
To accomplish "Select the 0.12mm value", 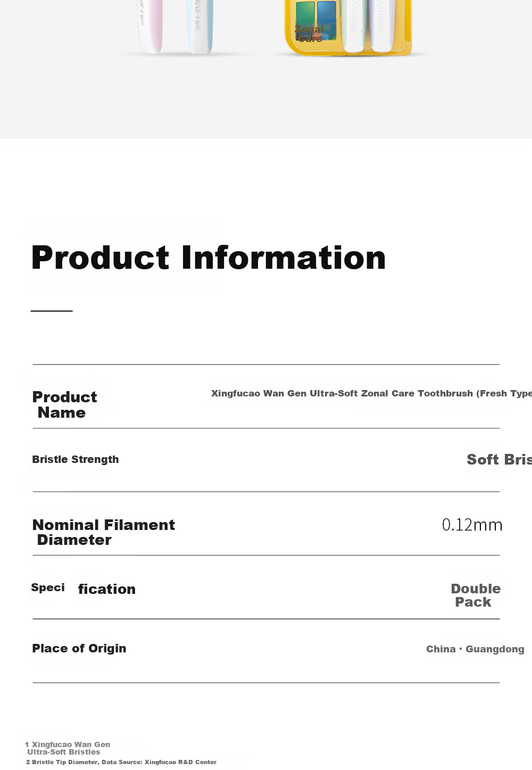I will 472,525.
